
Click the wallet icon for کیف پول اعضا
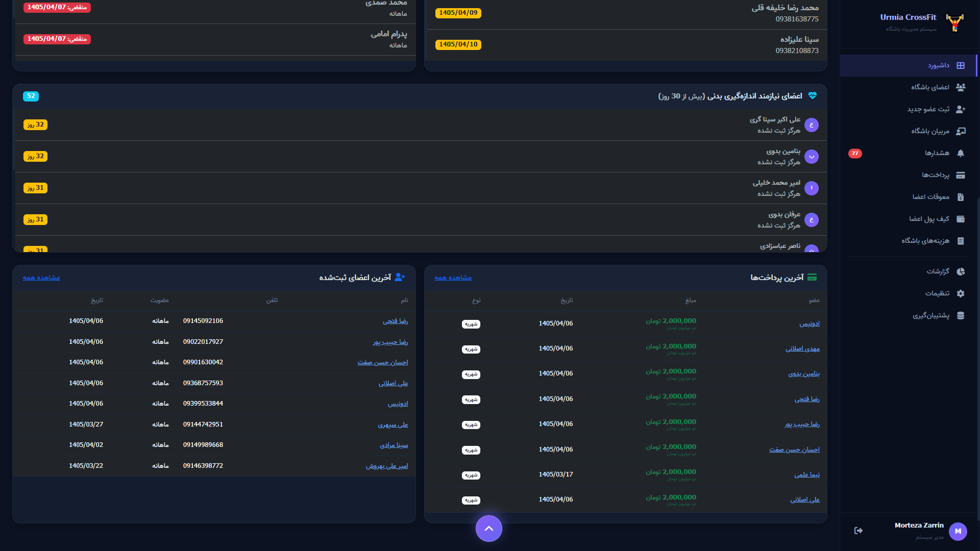(x=961, y=219)
